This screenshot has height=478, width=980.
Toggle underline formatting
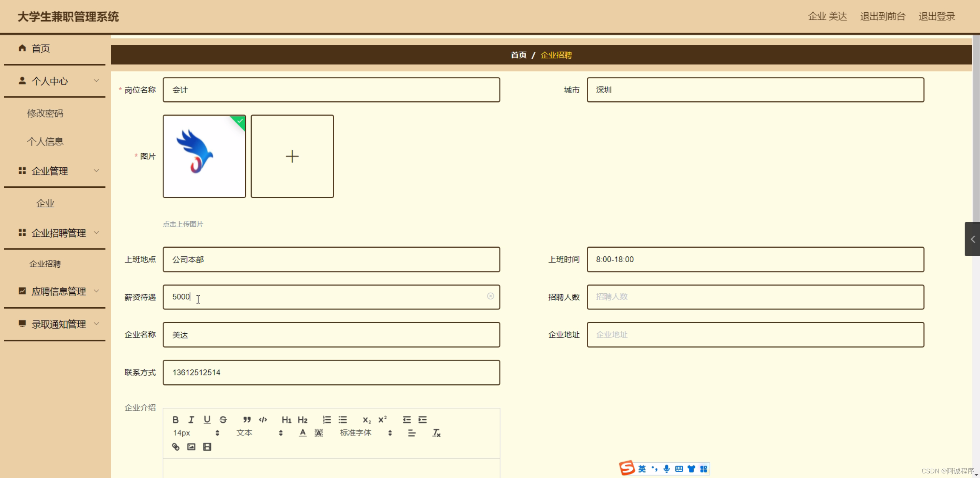(207, 419)
